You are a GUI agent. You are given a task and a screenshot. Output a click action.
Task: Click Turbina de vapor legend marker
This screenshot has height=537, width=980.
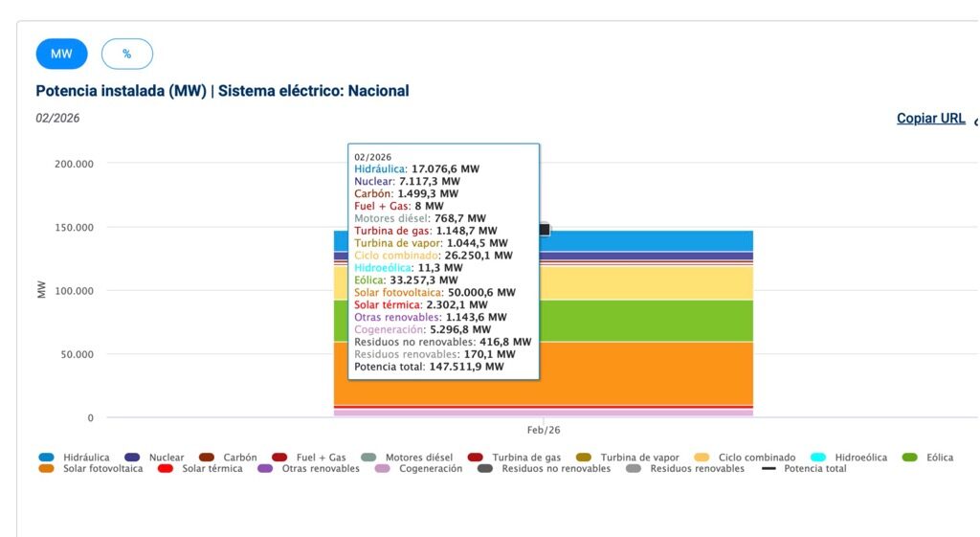tap(585, 458)
